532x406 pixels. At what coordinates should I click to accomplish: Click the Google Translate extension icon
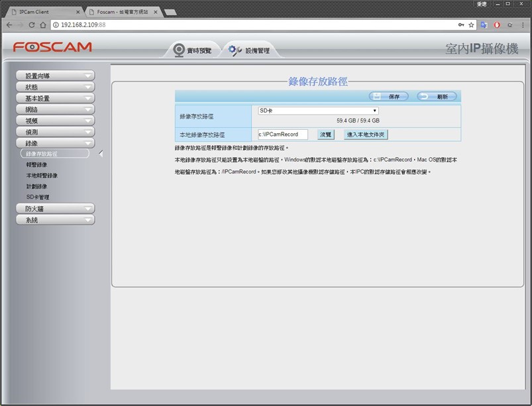(484, 25)
